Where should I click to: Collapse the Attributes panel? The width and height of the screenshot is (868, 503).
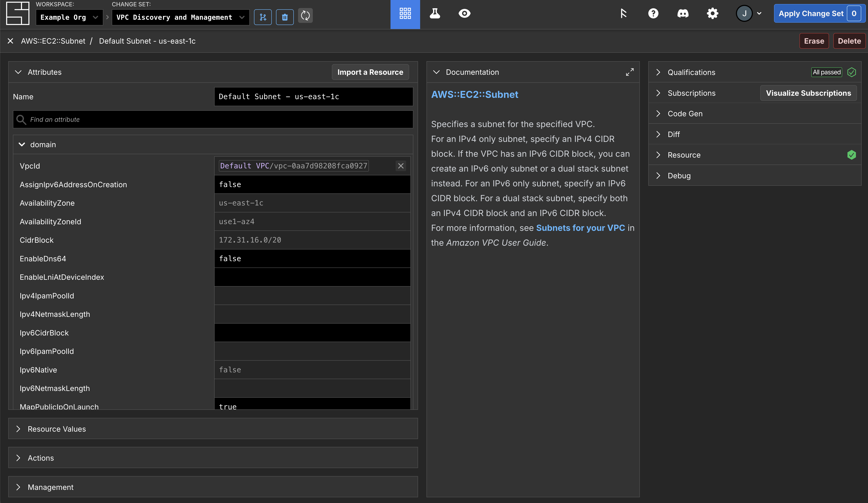click(x=18, y=72)
